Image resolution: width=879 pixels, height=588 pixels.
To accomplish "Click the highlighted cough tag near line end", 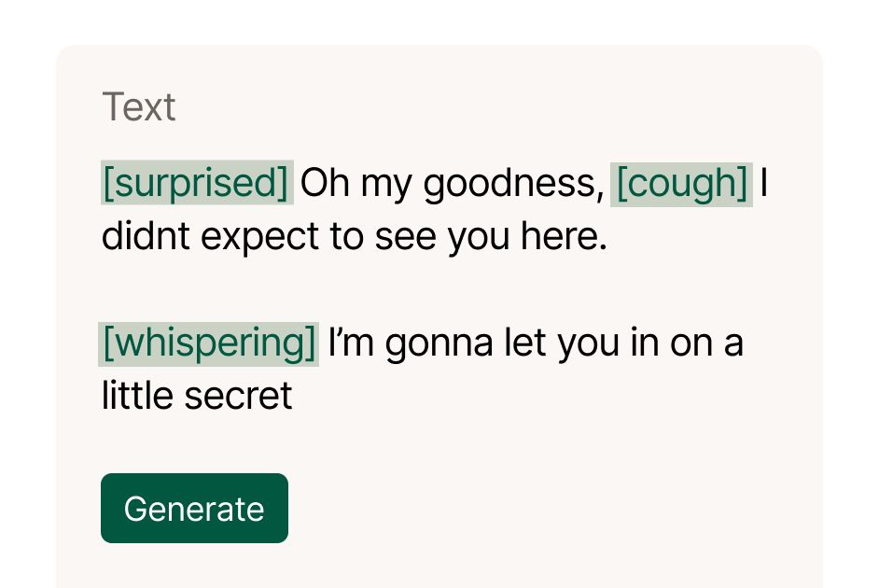I will coord(680,182).
